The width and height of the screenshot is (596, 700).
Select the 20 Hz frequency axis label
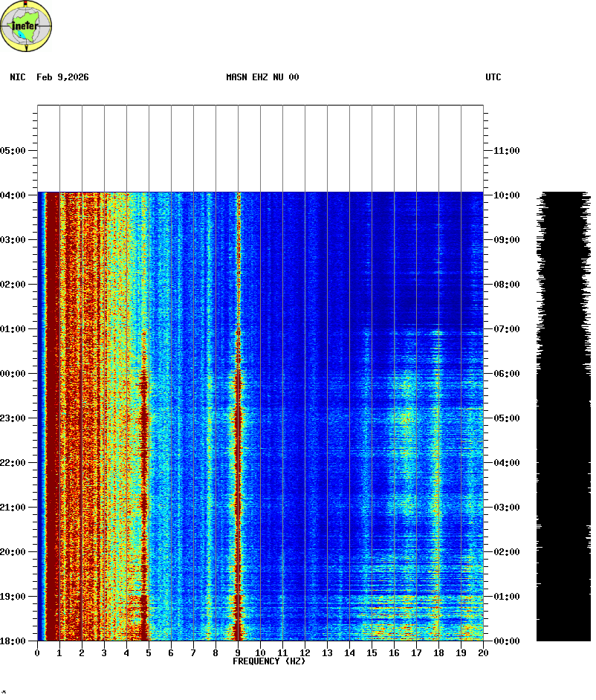pos(483,653)
